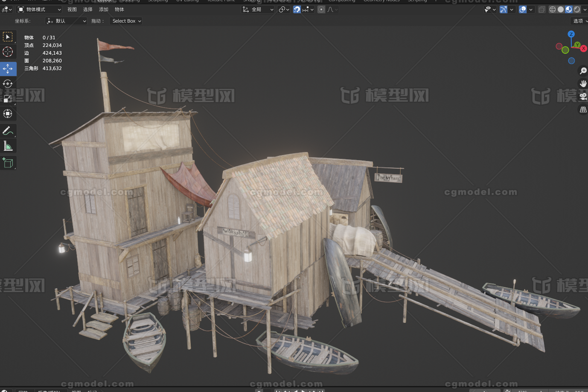Switch viewport shading to Material Preview
Viewport: 588px width, 392px height.
point(569,9)
